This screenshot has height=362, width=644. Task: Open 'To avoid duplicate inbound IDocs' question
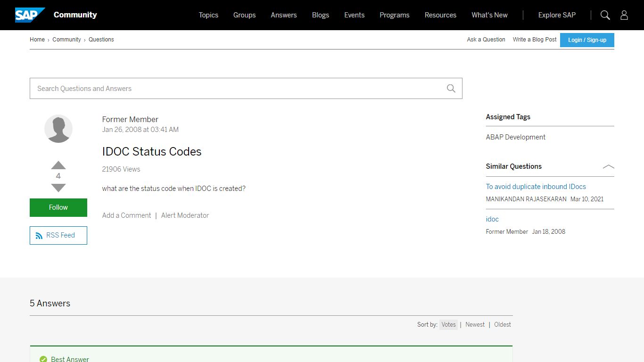(x=536, y=187)
